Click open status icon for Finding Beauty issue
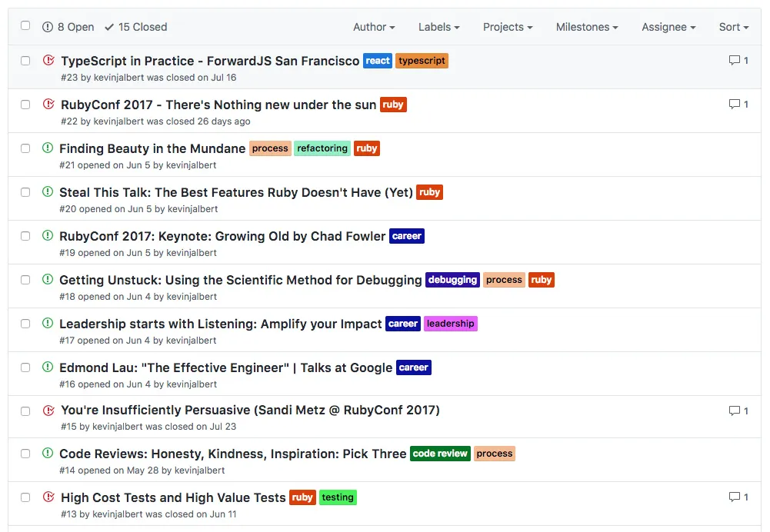 (x=48, y=148)
